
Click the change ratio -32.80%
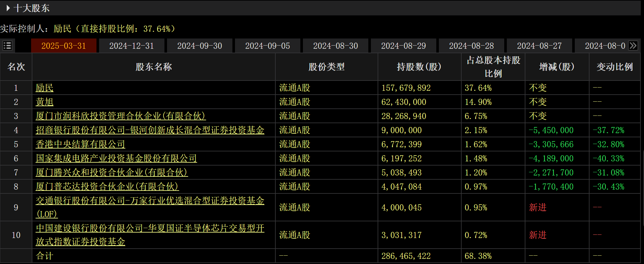coord(609,144)
